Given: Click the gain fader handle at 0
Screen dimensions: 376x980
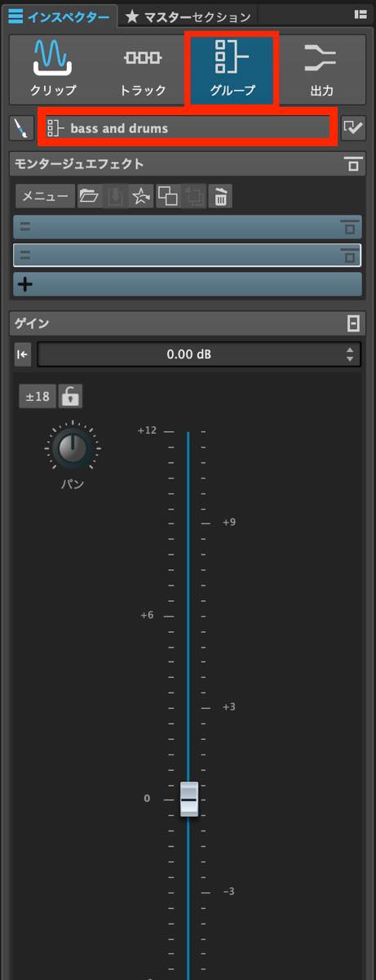Looking at the screenshot, I should (x=188, y=798).
